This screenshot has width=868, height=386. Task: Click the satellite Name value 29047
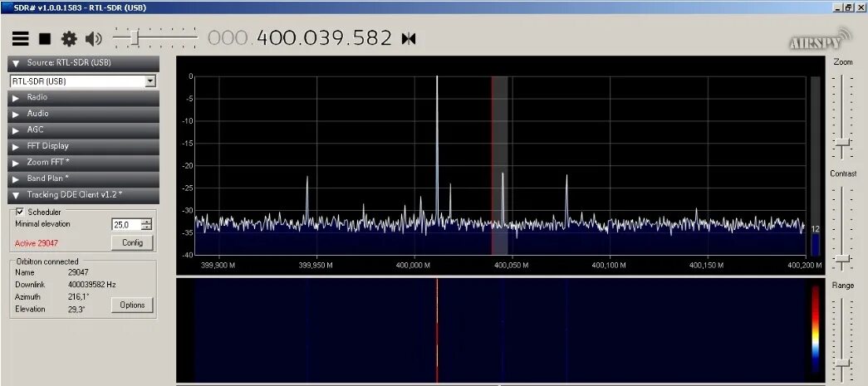pos(78,272)
